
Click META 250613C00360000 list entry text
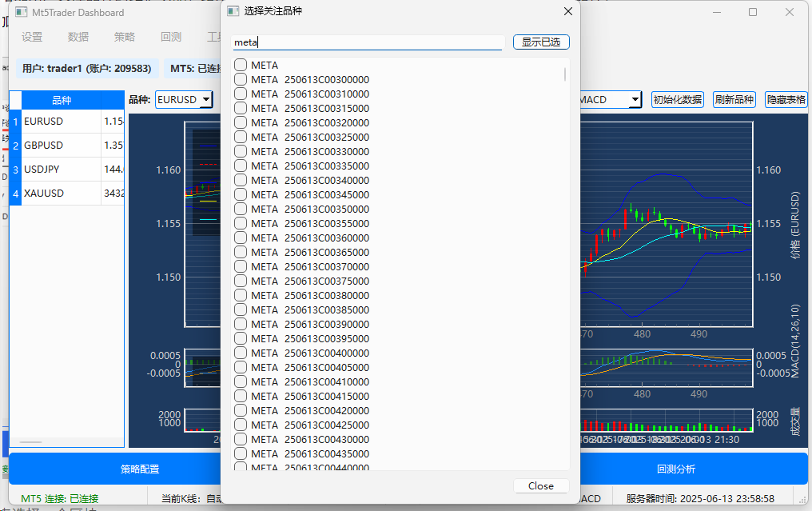tap(309, 238)
